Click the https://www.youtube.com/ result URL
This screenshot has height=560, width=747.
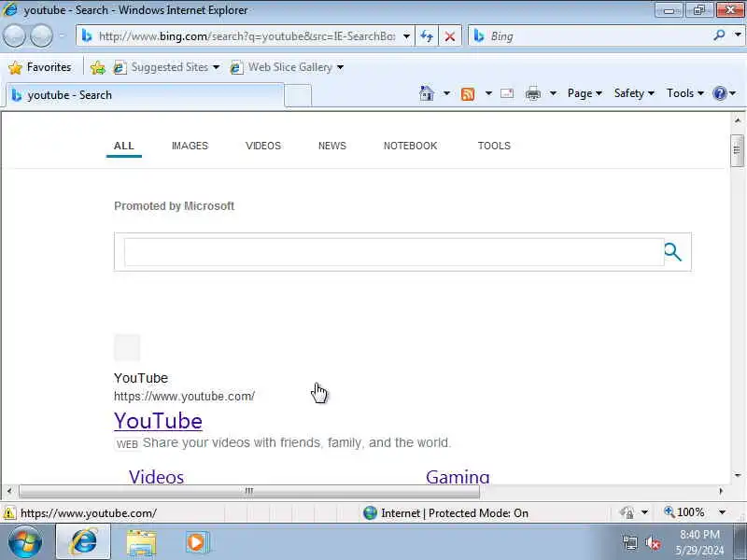point(184,396)
